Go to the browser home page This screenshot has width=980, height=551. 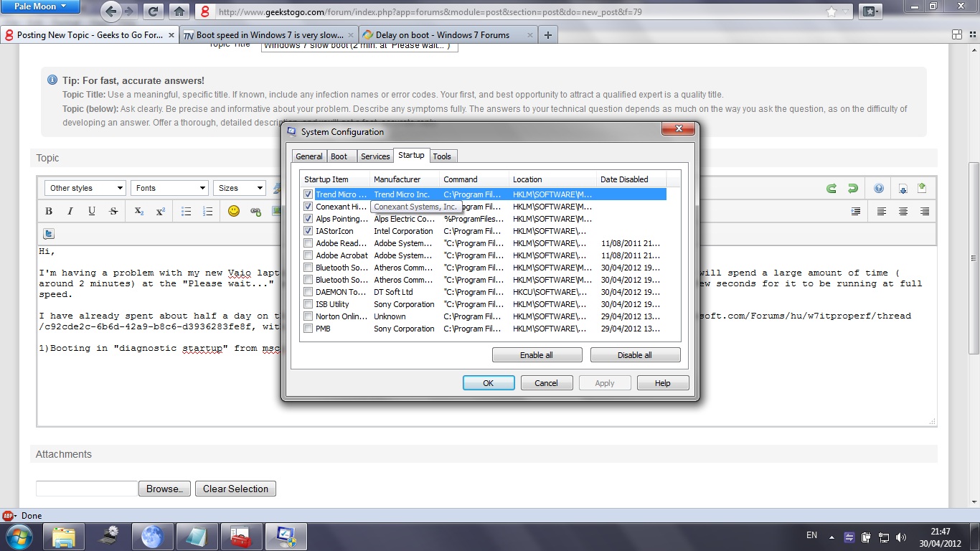[179, 11]
